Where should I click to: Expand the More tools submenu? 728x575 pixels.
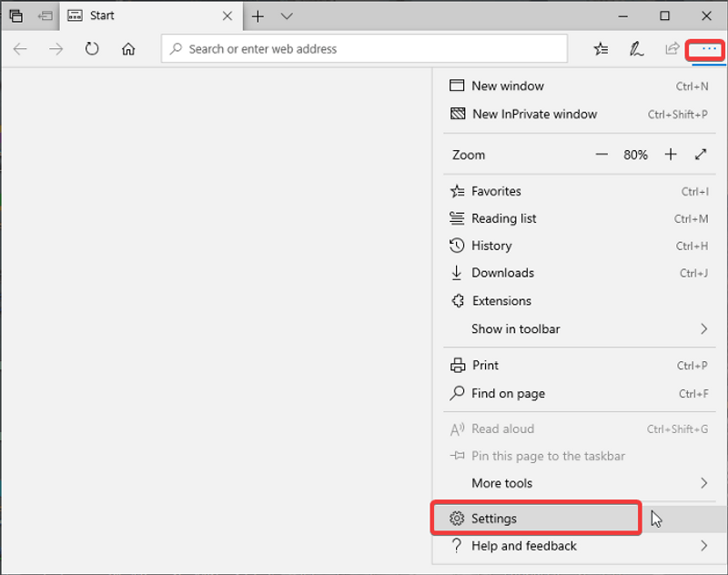580,483
